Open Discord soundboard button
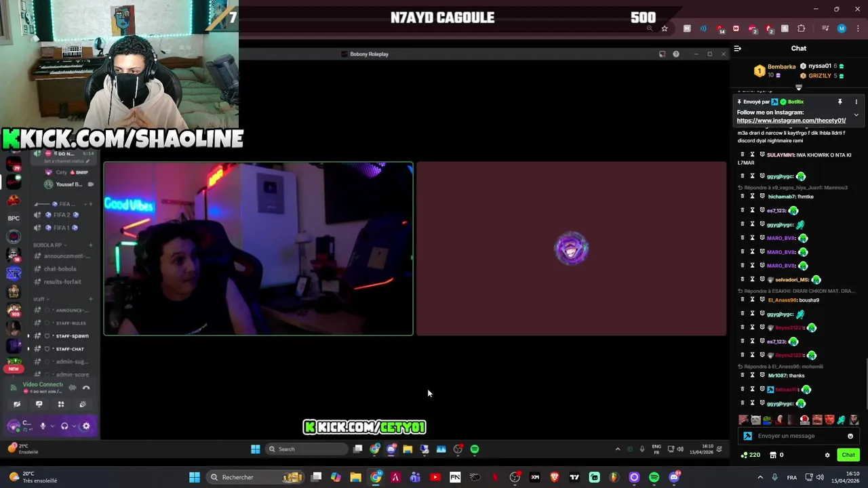The image size is (868, 488). 83,405
